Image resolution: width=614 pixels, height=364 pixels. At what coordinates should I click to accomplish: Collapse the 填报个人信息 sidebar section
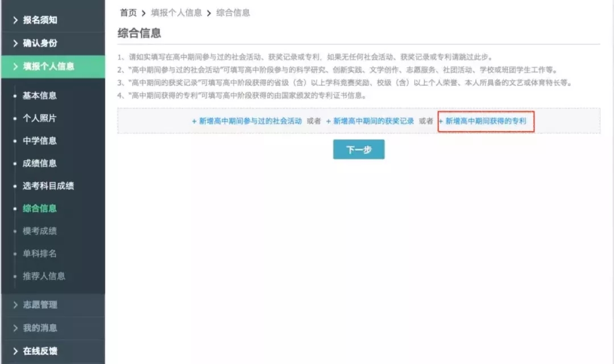point(44,66)
